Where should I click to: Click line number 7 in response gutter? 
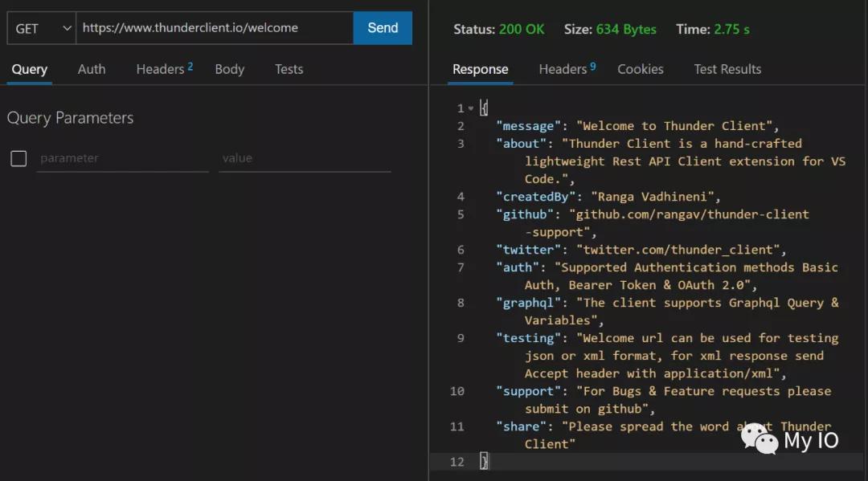click(461, 267)
